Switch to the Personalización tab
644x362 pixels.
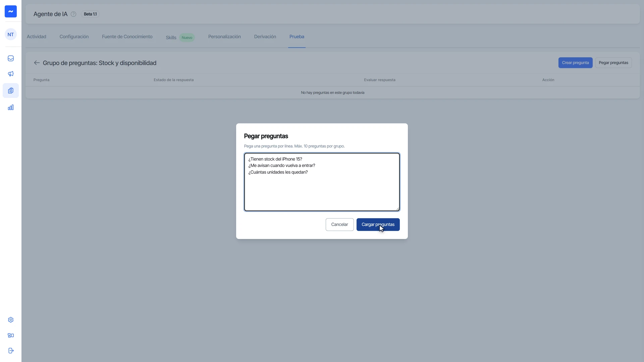[x=224, y=37]
